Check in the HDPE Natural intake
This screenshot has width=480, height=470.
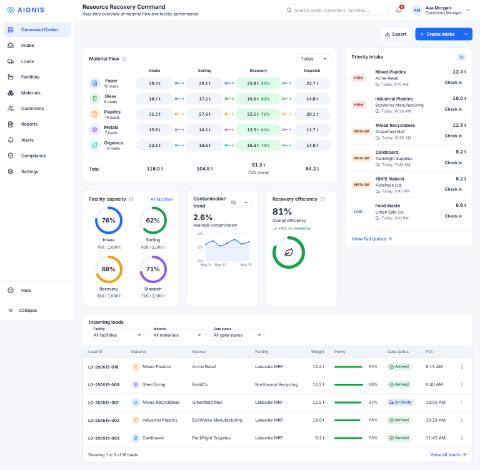coord(453,189)
